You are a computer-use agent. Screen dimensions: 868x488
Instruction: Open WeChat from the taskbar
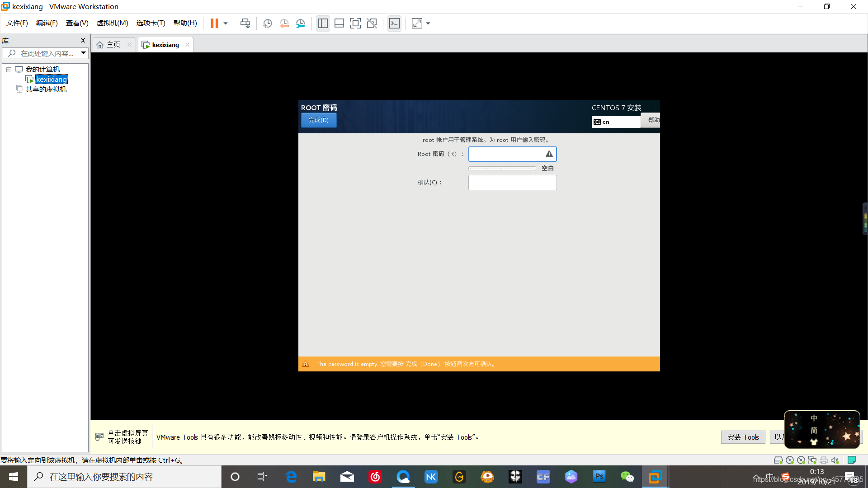tap(627, 477)
